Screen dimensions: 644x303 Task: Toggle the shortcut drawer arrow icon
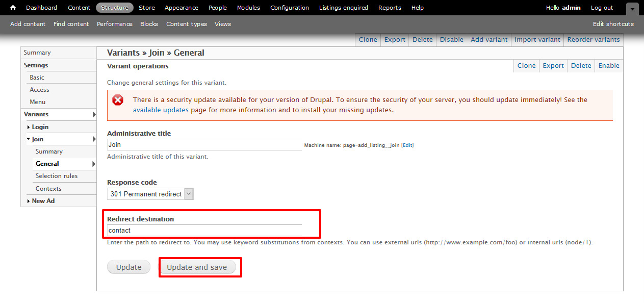pyautogui.click(x=632, y=9)
